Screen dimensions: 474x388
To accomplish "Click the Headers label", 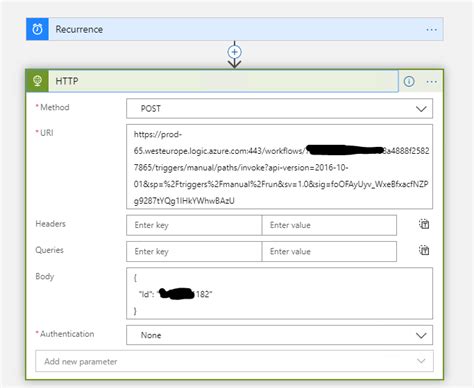I will coord(50,224).
